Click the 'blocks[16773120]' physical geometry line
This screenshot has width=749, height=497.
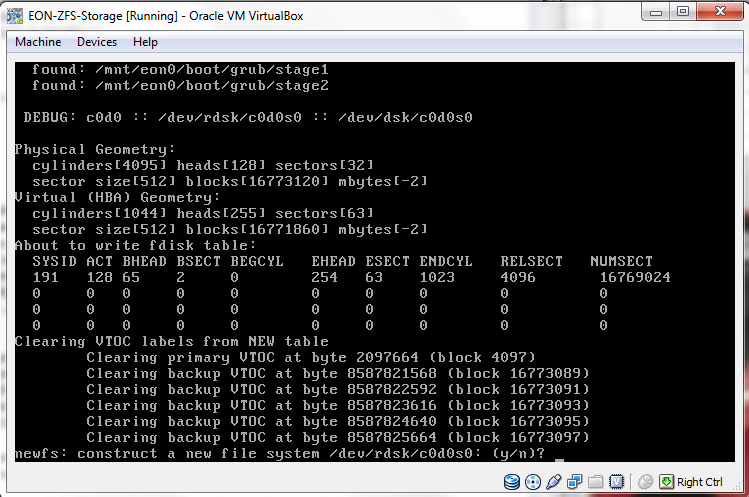pos(230,181)
